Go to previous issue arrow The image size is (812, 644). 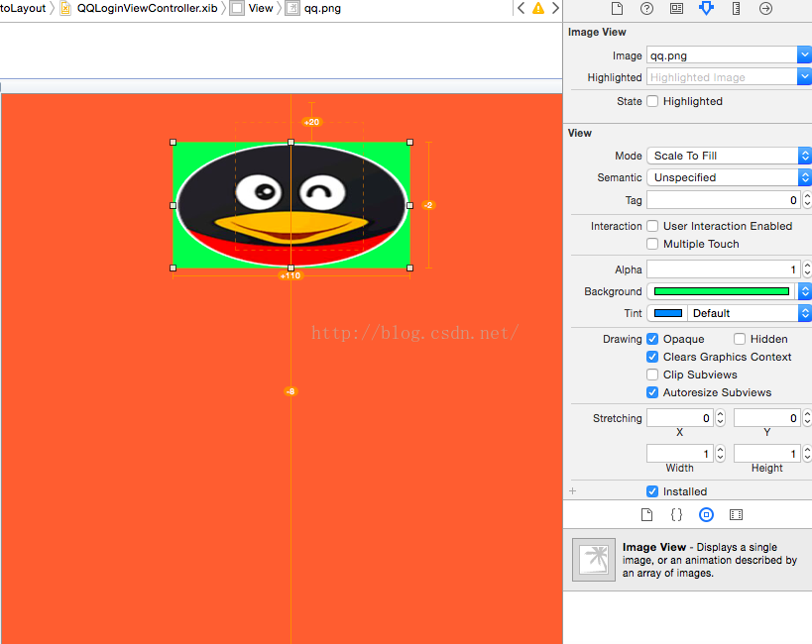pyautogui.click(x=521, y=8)
